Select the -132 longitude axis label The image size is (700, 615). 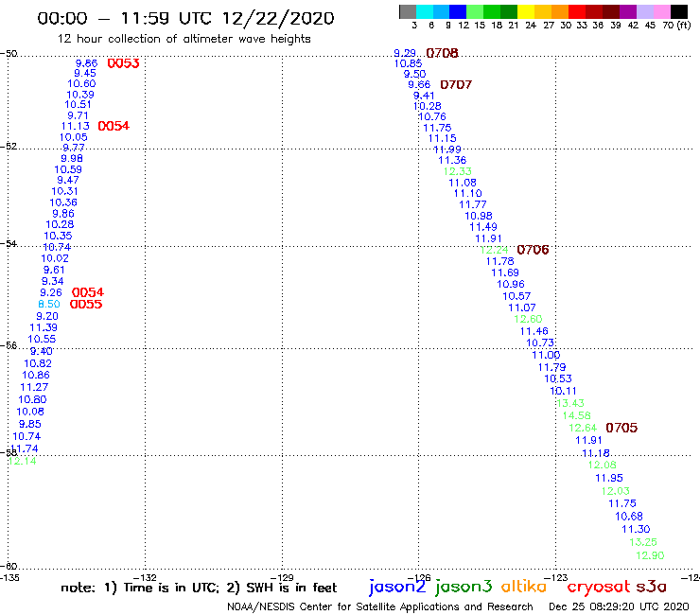pos(145,578)
